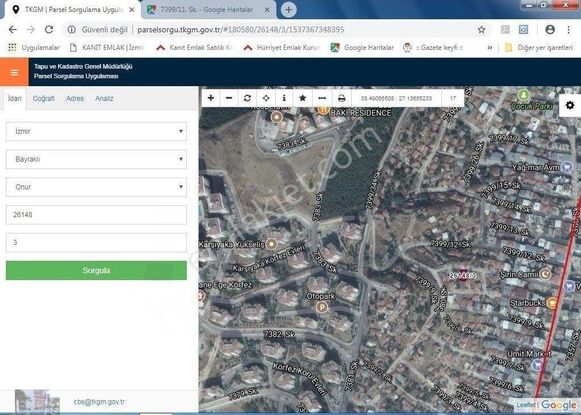Click browser forward arrow
Screen dimensions: 581x415
[31, 30]
